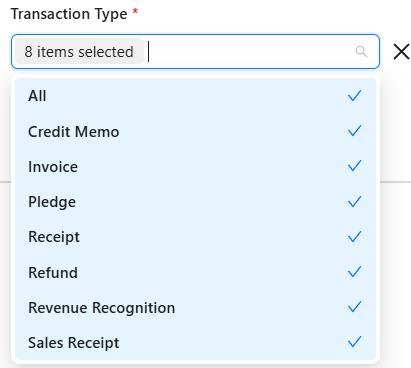The width and height of the screenshot is (411, 368).
Task: Deselect Pledge in the list
Action: [x=195, y=202]
